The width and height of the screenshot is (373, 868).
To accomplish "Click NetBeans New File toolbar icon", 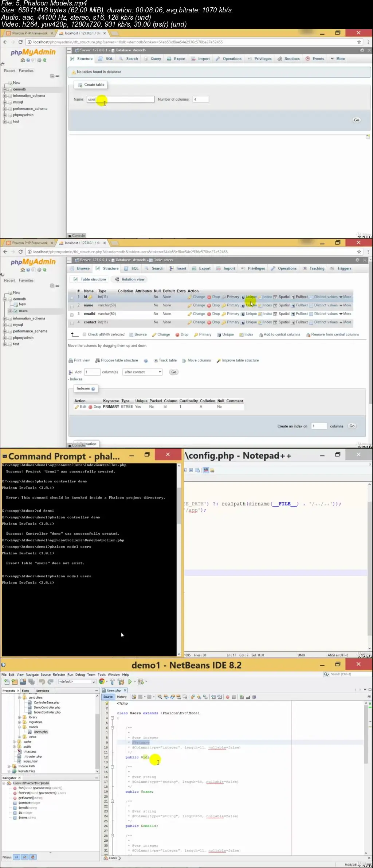I will tap(7, 681).
